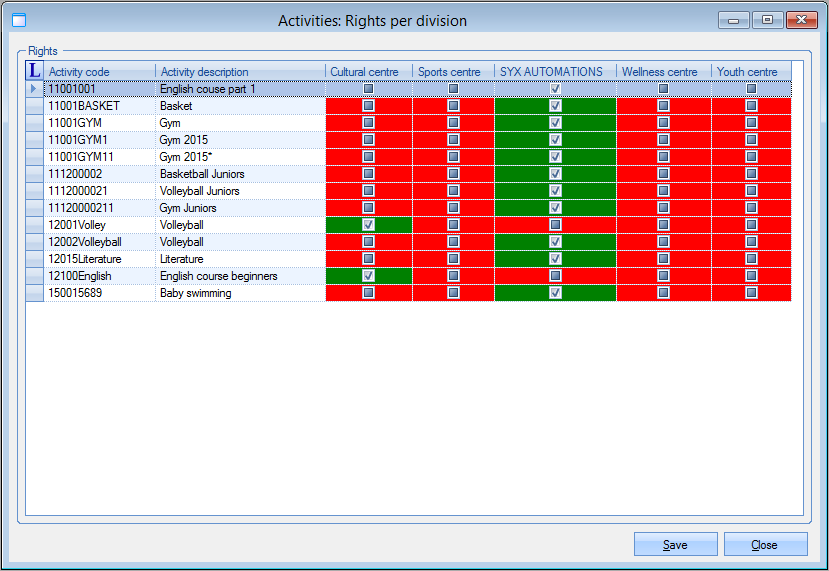Select the Basketball Juniors description cell
829x571 pixels.
click(240, 174)
